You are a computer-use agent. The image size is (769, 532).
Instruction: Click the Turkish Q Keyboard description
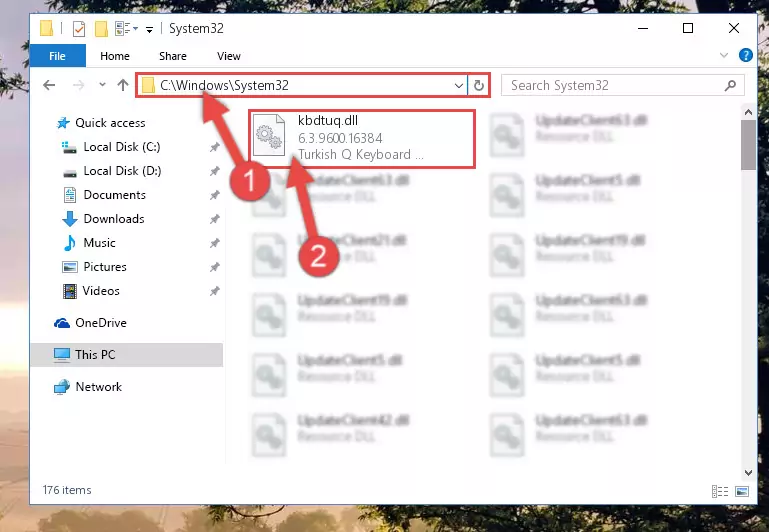360,154
